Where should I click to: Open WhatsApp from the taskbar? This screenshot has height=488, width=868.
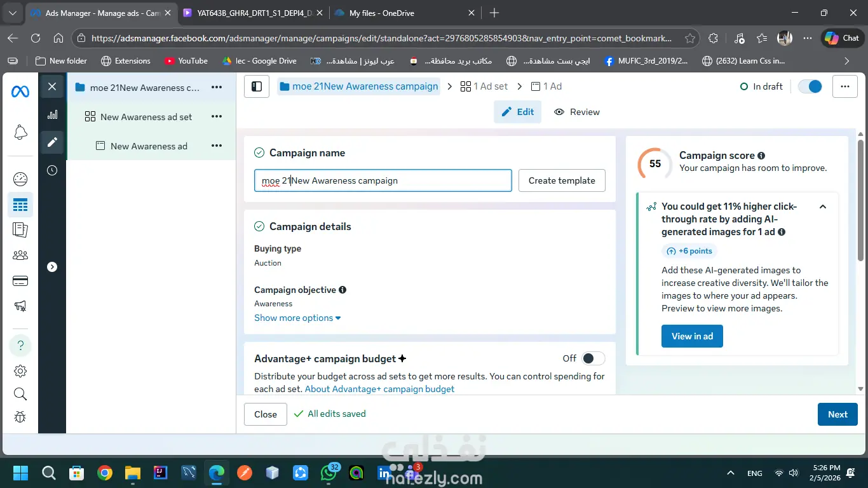pyautogui.click(x=329, y=473)
